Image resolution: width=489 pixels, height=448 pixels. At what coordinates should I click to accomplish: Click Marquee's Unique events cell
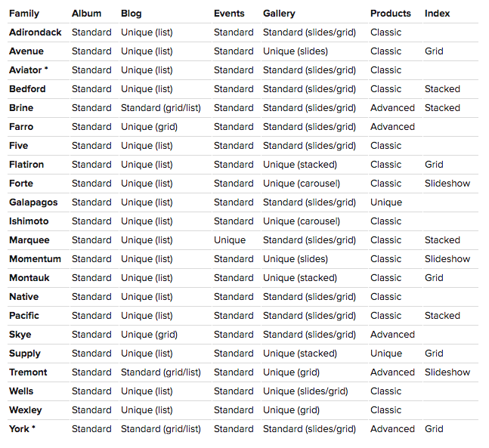point(230,240)
